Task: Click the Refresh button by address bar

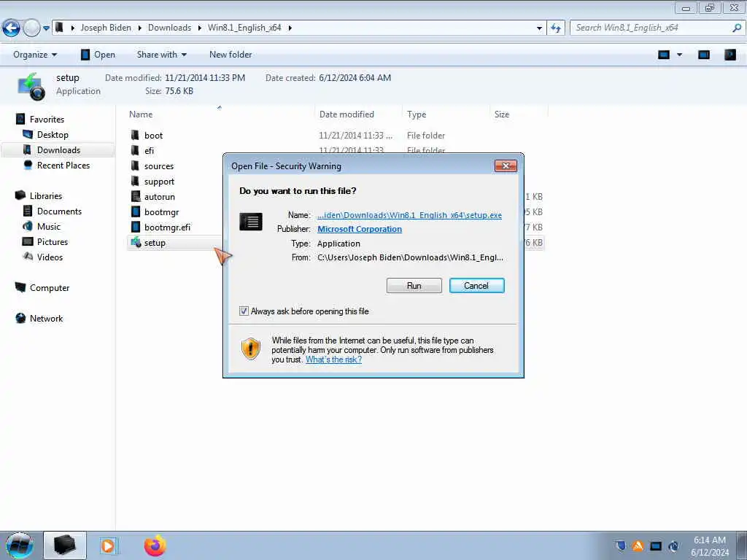Action: click(556, 28)
